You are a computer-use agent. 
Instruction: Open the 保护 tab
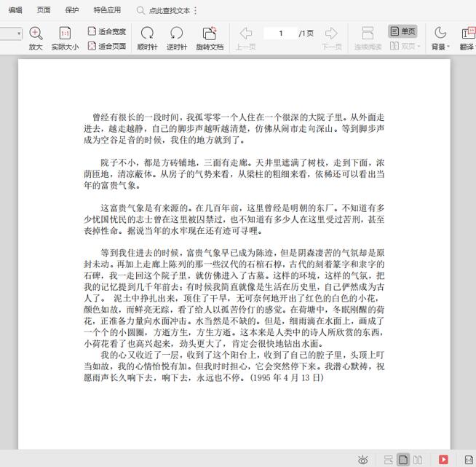coord(72,10)
